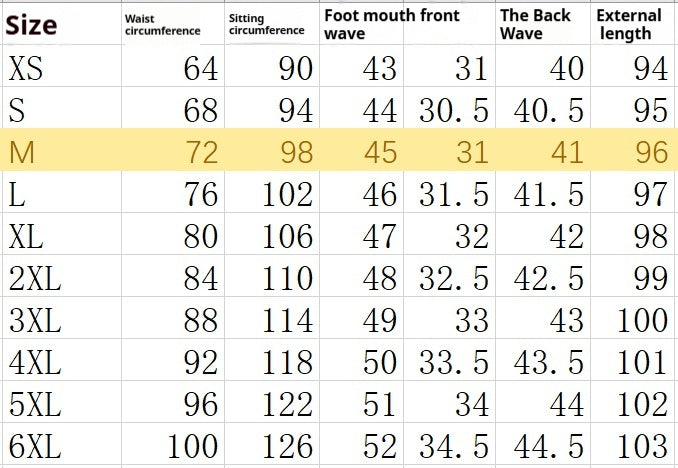The width and height of the screenshot is (678, 468).
Task: Select the External length header
Action: point(629,24)
